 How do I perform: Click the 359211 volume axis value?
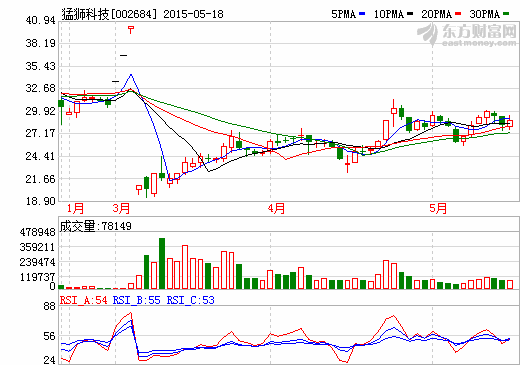pos(38,247)
